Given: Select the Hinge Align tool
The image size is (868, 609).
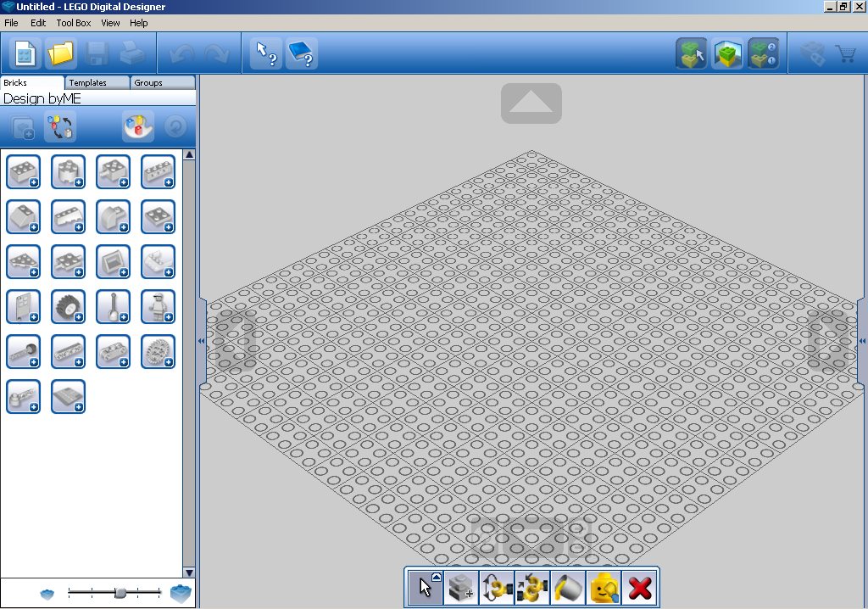Looking at the screenshot, I should [532, 587].
